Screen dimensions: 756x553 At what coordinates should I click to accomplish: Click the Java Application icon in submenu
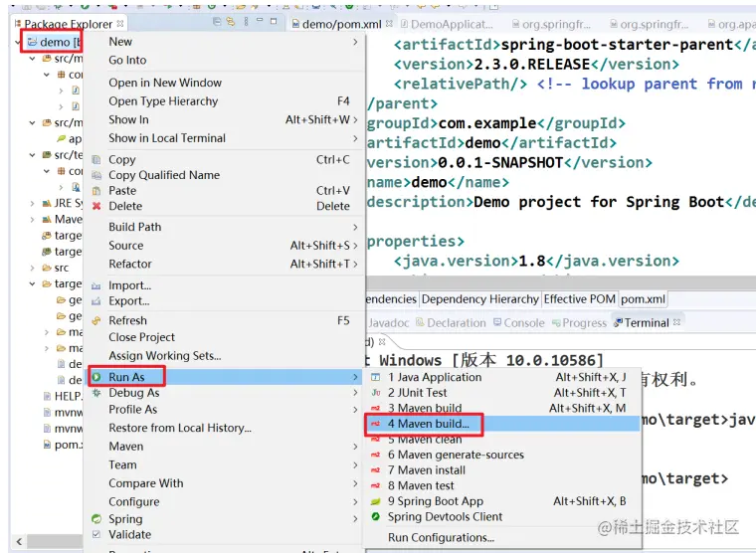(x=376, y=377)
